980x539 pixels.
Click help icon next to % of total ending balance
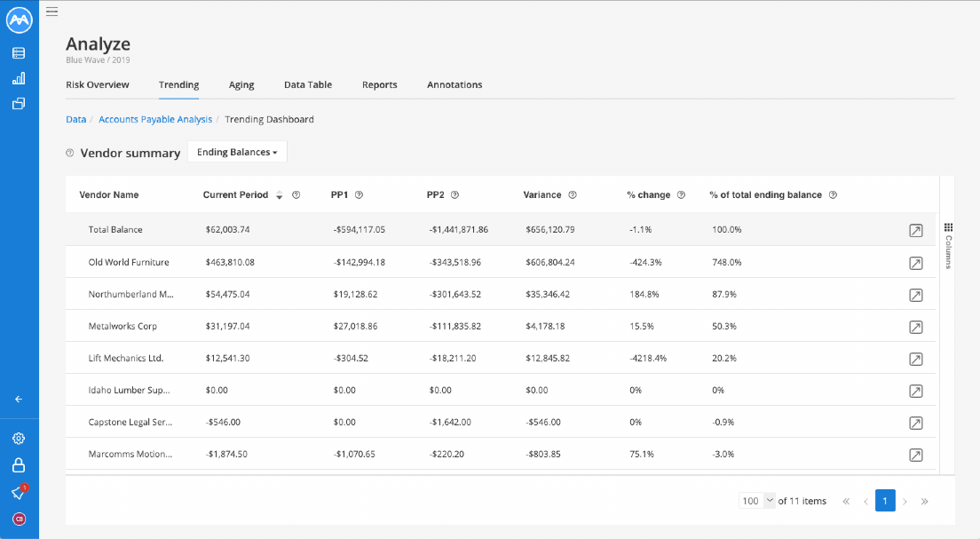(833, 195)
